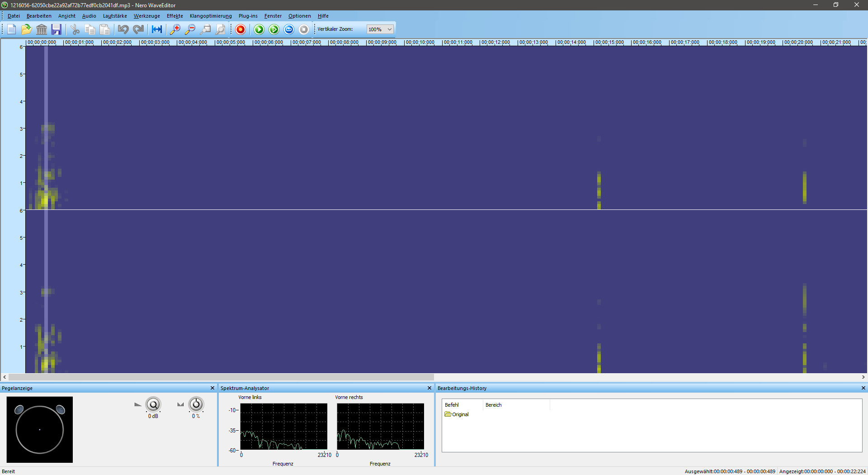Cut the selection with the scissors icon

coord(75,29)
